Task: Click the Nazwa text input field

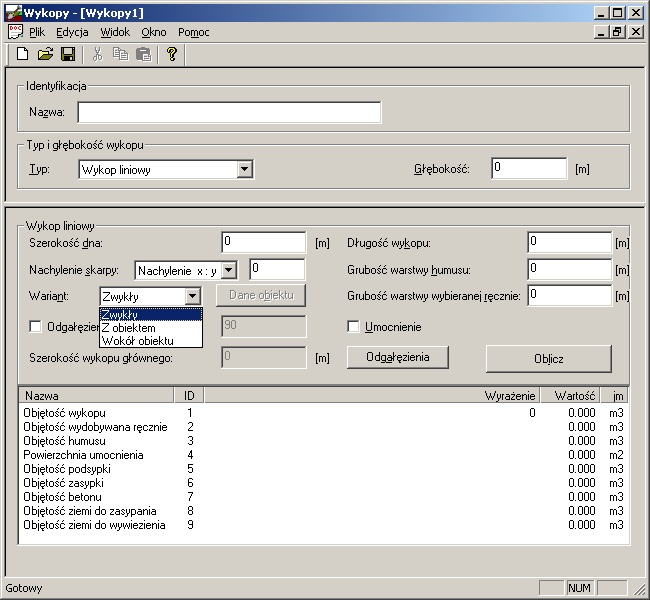Action: click(229, 112)
